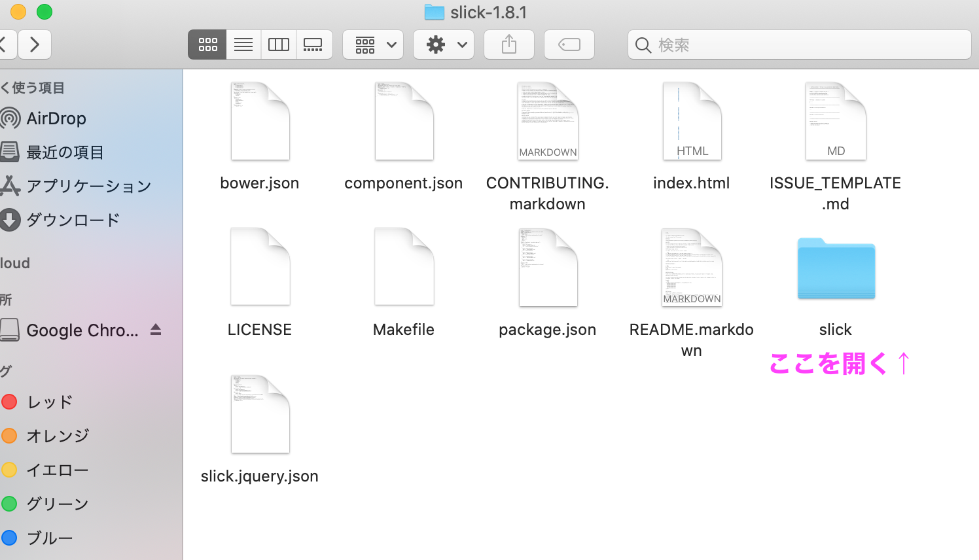Click the LICENSE file name
The width and height of the screenshot is (979, 560).
[x=260, y=330]
